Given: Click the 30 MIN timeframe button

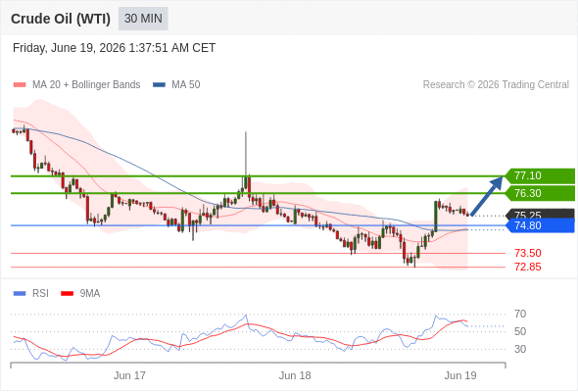Looking at the screenshot, I should [x=143, y=19].
